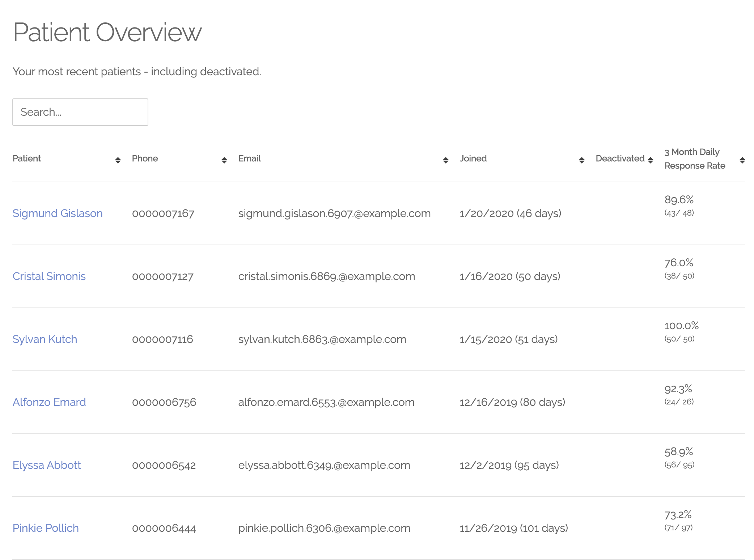
Task: Click the 73.2% response rate value
Action: [x=678, y=515]
